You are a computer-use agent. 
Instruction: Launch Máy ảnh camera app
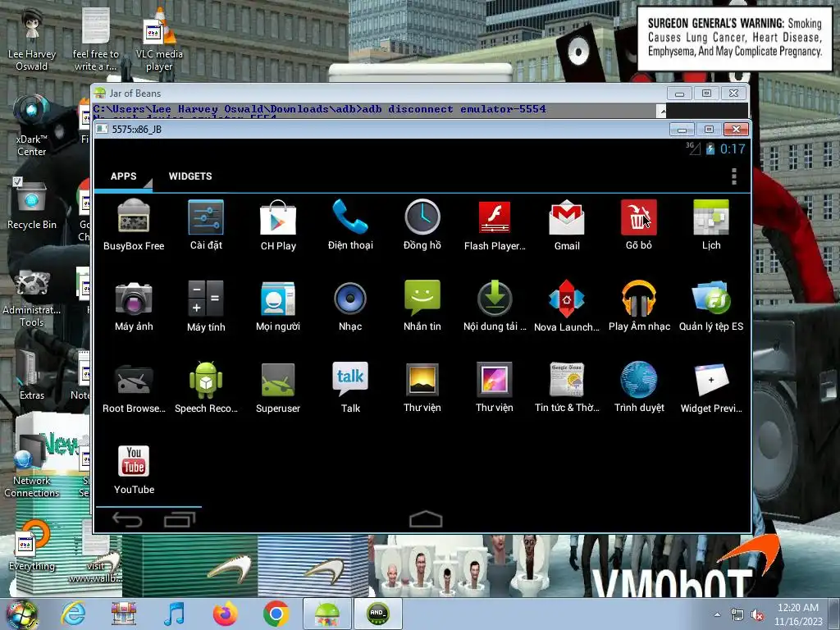[x=134, y=307]
